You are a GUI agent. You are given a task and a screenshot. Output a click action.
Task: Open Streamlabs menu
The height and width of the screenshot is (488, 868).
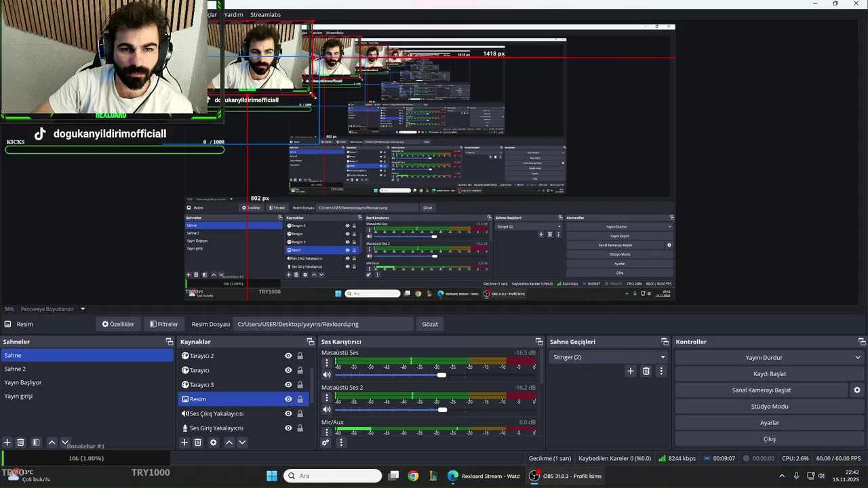[265, 14]
